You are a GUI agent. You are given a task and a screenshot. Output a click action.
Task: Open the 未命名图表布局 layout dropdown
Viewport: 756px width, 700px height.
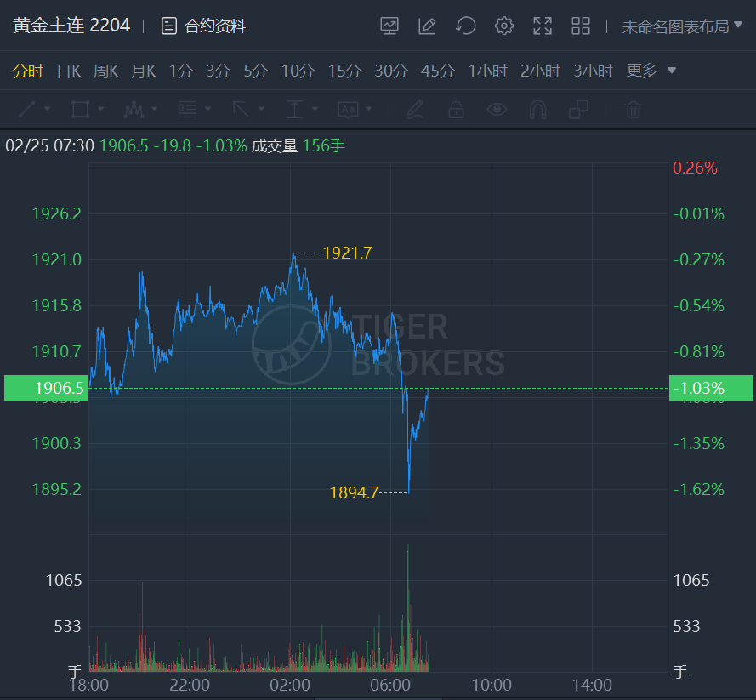pos(682,26)
